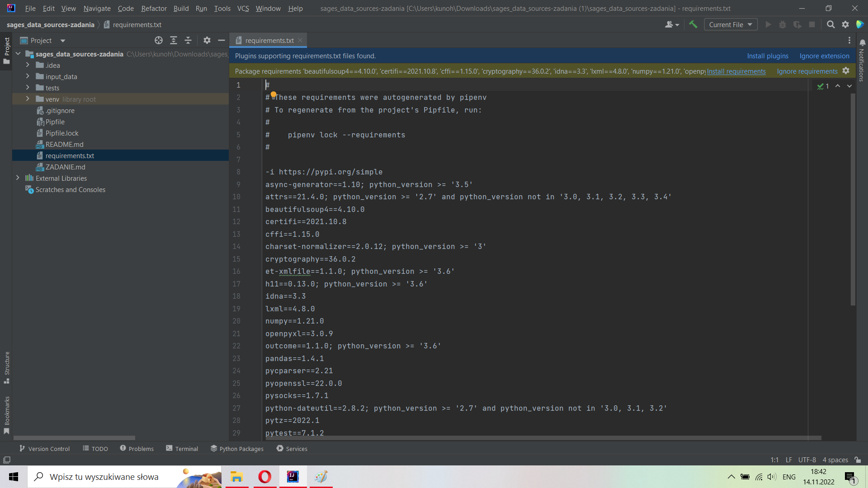Open IDE settings gear in toolbar

click(x=845, y=24)
